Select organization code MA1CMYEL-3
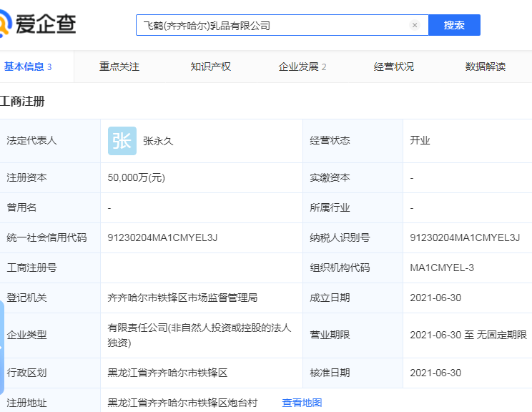The width and height of the screenshot is (532, 412). tap(442, 268)
